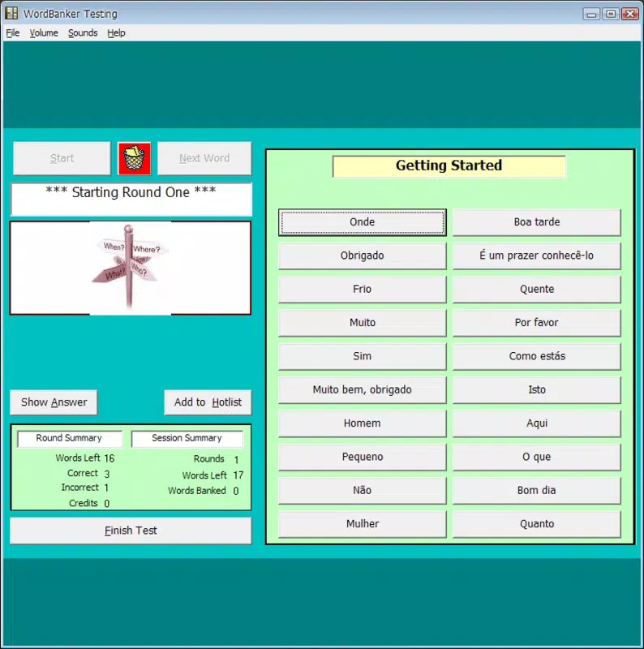Select the Bom dia answer
The image size is (644, 649).
[537, 491]
